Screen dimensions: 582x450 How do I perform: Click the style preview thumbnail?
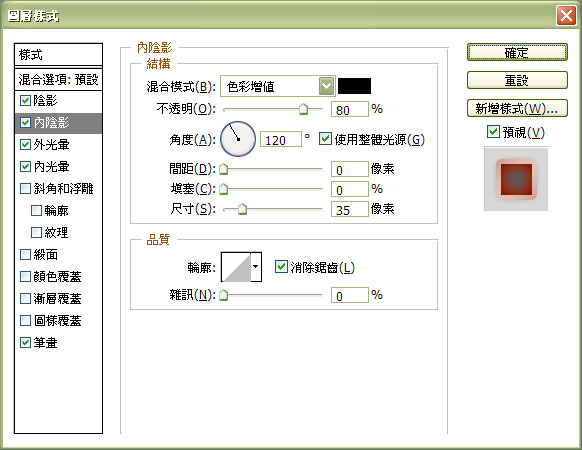coord(516,179)
